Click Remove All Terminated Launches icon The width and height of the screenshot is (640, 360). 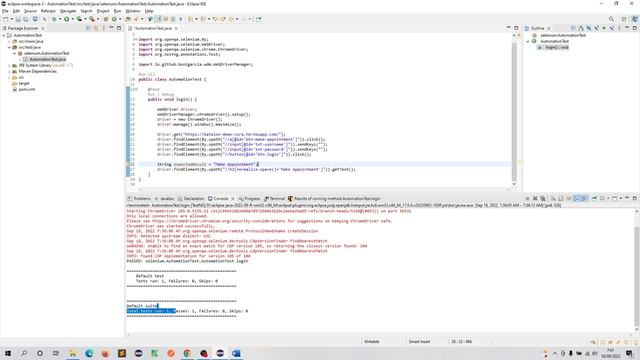pos(543,198)
